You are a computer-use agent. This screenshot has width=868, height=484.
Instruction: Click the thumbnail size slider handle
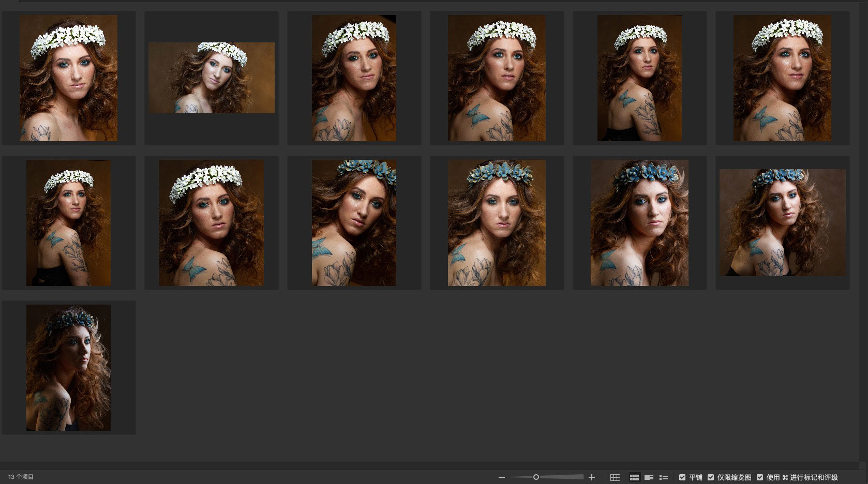point(536,477)
